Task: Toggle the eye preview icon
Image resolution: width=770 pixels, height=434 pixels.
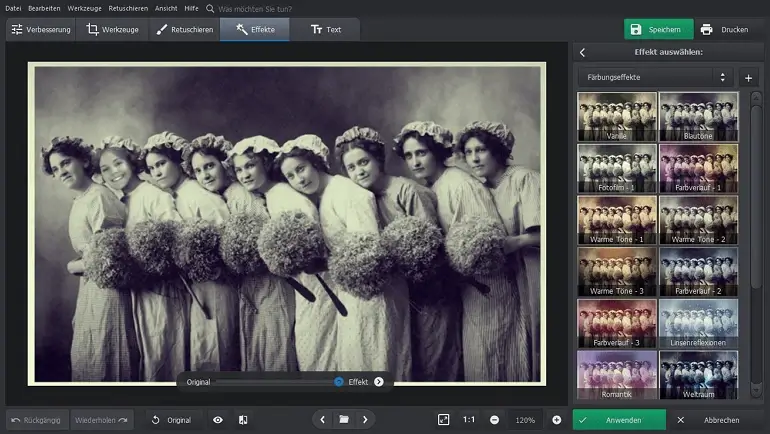Action: 218,420
